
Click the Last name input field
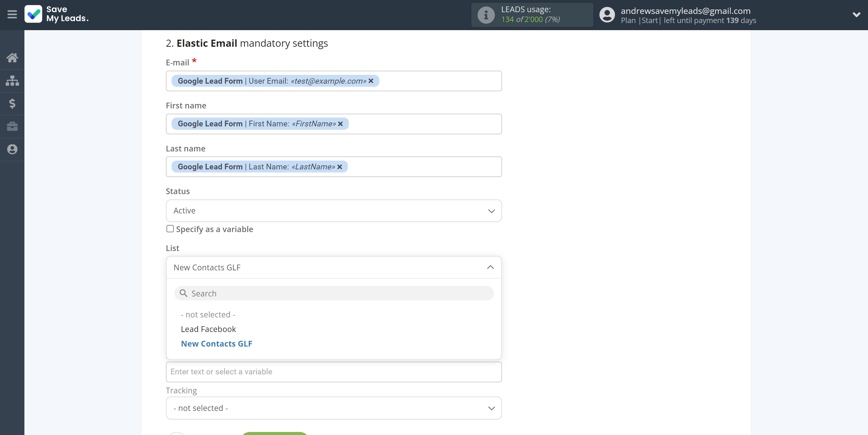pos(334,167)
